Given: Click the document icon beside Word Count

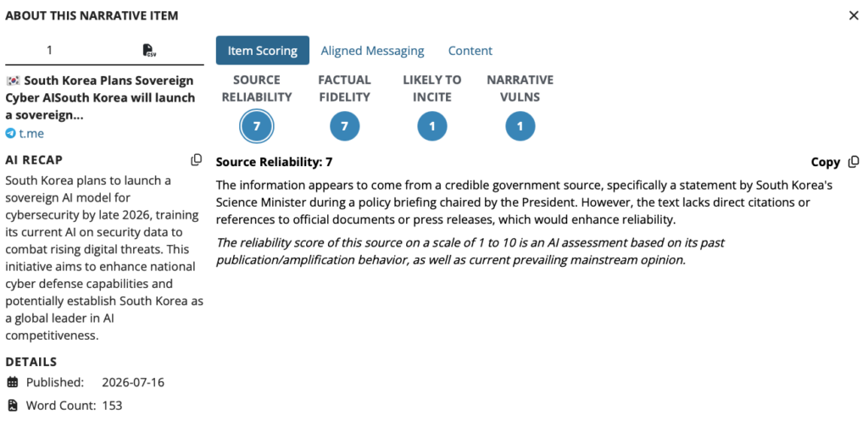Looking at the screenshot, I should tap(13, 406).
